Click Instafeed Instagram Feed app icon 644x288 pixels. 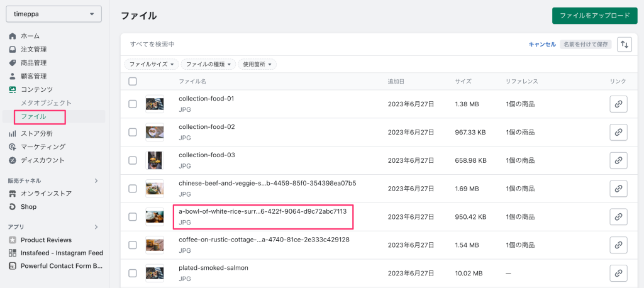coord(13,253)
